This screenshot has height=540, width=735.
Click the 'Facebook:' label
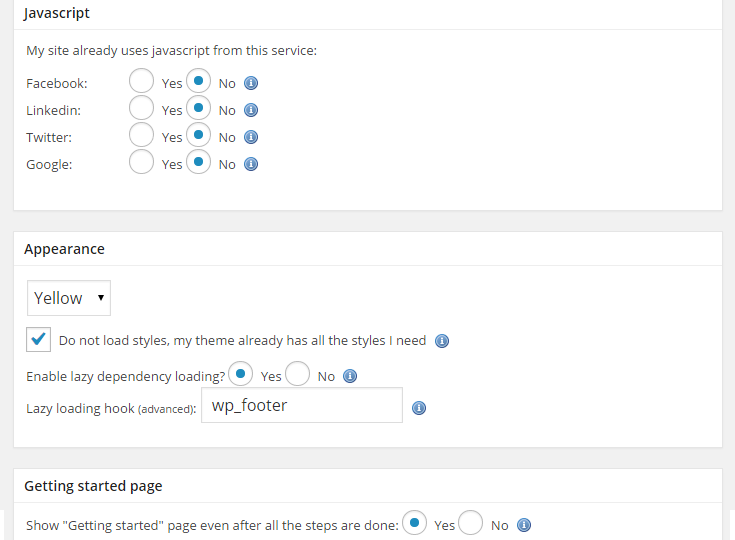pos(57,83)
